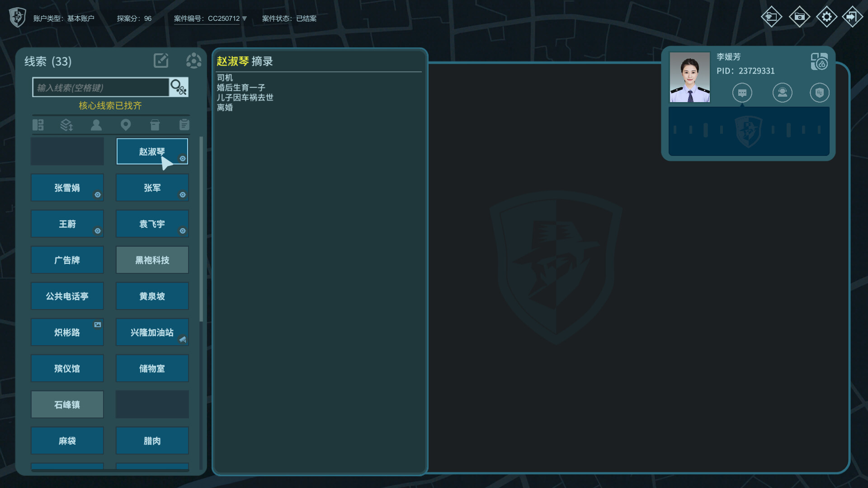This screenshot has width=868, height=488.
Task: Filter clues by person icon
Action: (96, 125)
